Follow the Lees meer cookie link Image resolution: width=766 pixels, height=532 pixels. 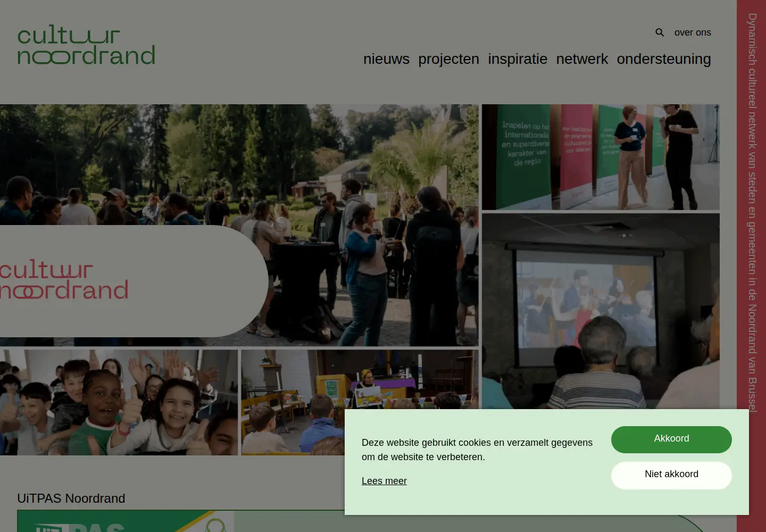click(384, 481)
